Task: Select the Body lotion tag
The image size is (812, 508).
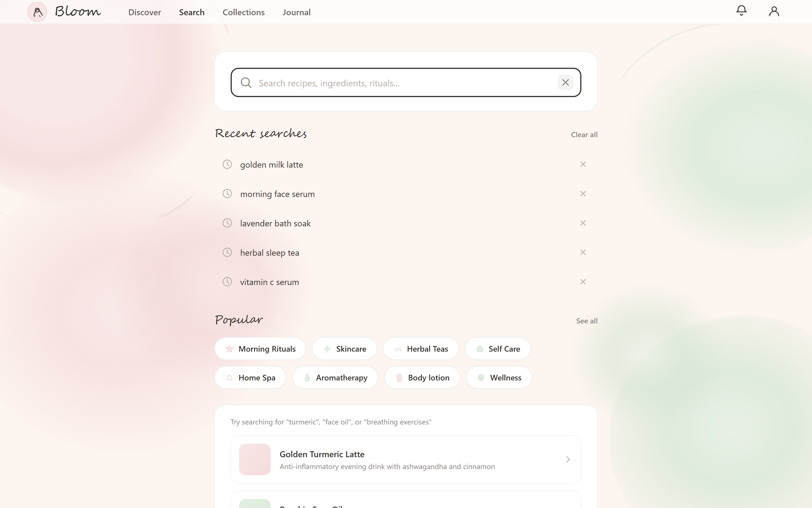Action: (422, 377)
